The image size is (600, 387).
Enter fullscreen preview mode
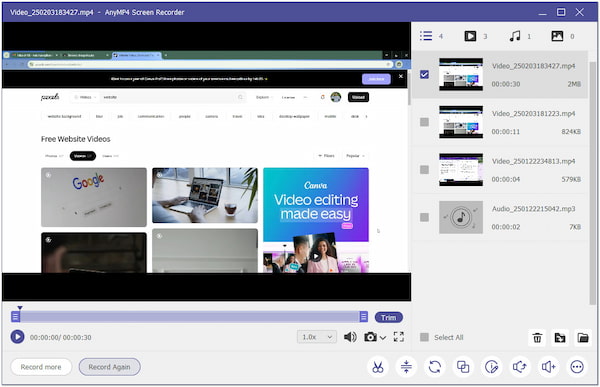pos(399,337)
